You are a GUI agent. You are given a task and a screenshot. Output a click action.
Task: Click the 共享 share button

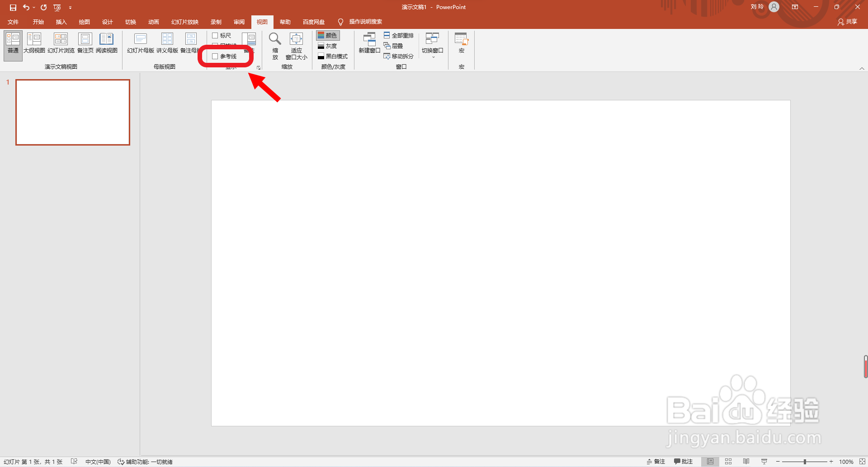[848, 22]
